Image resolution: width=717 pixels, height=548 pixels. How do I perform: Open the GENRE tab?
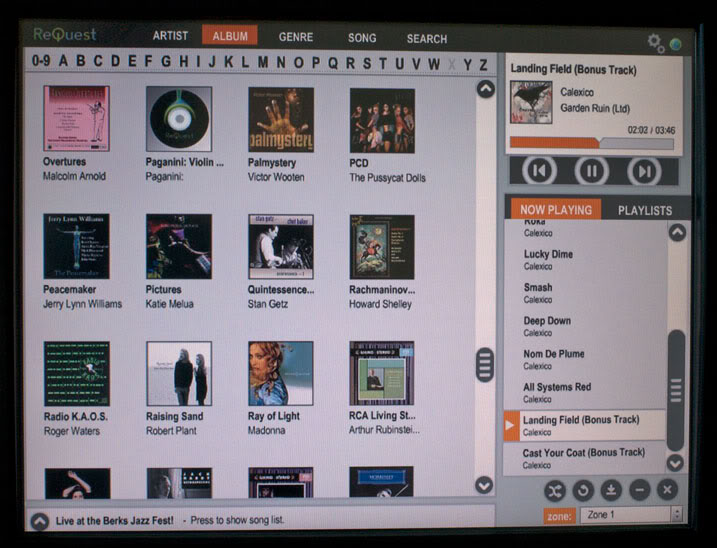pos(296,37)
